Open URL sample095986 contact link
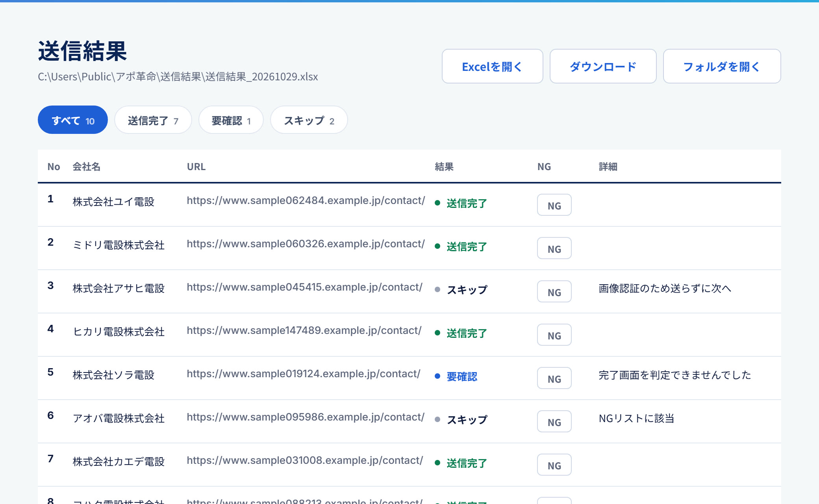Image resolution: width=819 pixels, height=504 pixels. (x=306, y=417)
